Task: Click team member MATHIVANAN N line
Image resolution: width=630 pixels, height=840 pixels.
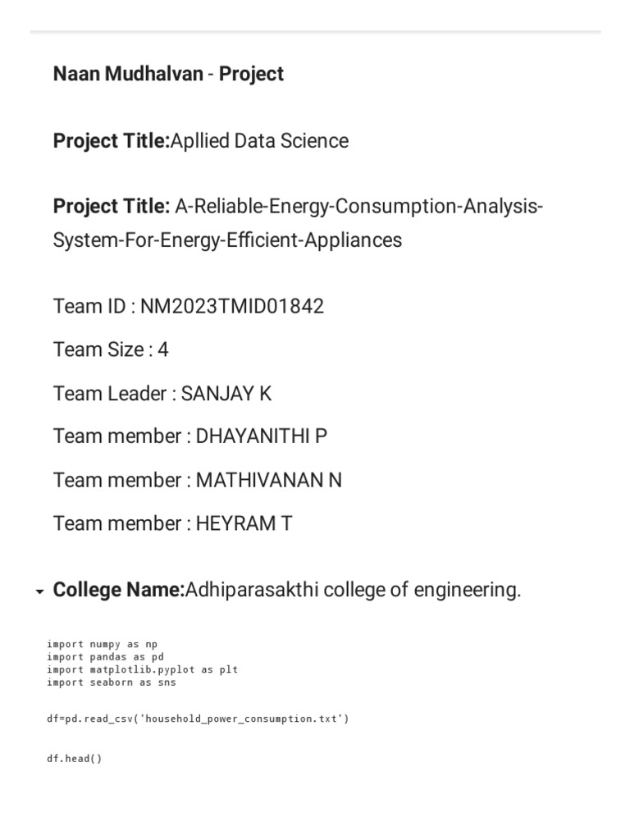Action: click(x=198, y=480)
